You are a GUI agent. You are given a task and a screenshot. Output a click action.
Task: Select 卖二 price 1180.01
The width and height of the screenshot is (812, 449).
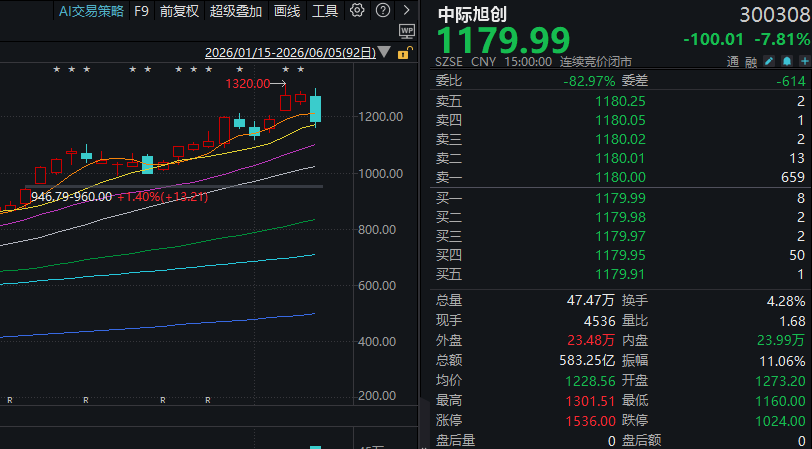620,158
